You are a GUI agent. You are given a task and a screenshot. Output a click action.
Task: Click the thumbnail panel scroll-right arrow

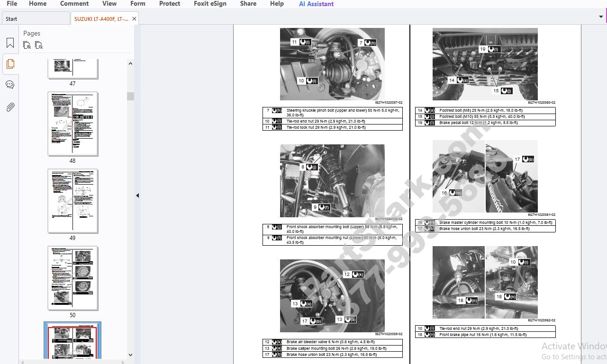[123, 362]
